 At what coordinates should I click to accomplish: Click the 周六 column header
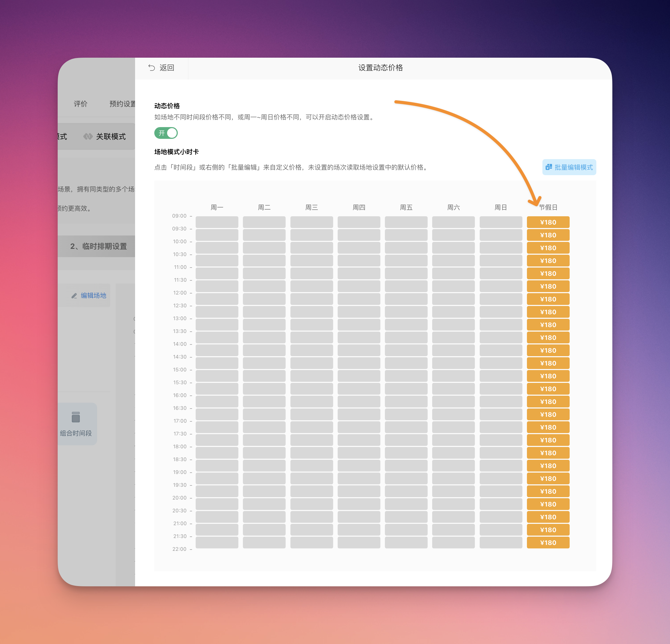pyautogui.click(x=453, y=207)
